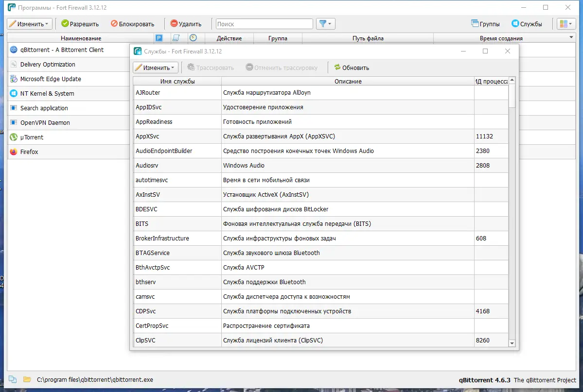Expand columns arrow right of Время создания
Screen dimensions: 583x392
click(571, 37)
